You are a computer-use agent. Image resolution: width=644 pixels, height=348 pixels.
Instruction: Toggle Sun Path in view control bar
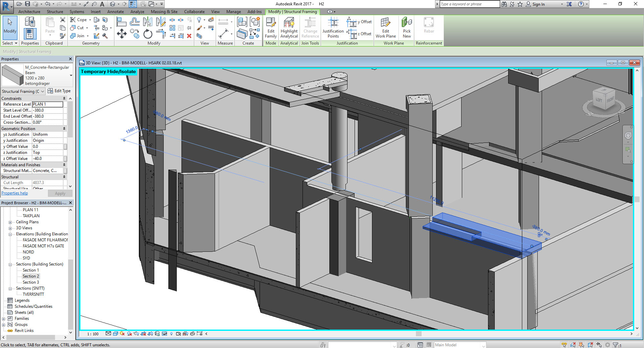coord(122,334)
